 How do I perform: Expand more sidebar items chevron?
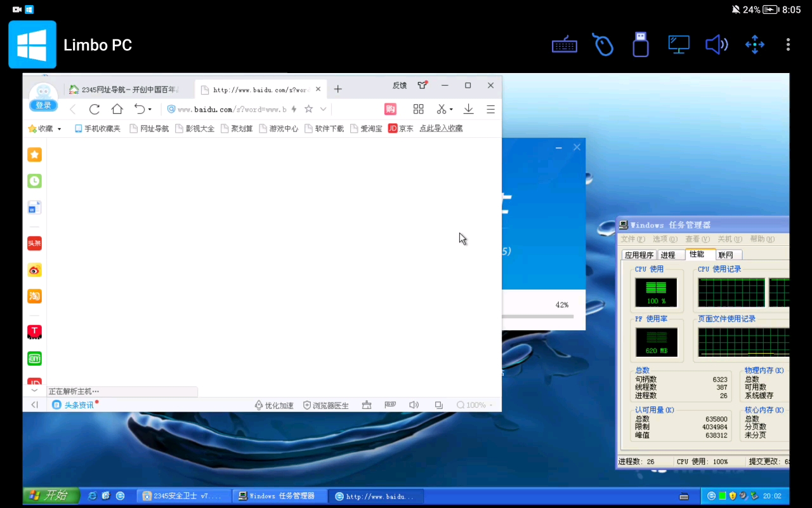click(x=34, y=391)
